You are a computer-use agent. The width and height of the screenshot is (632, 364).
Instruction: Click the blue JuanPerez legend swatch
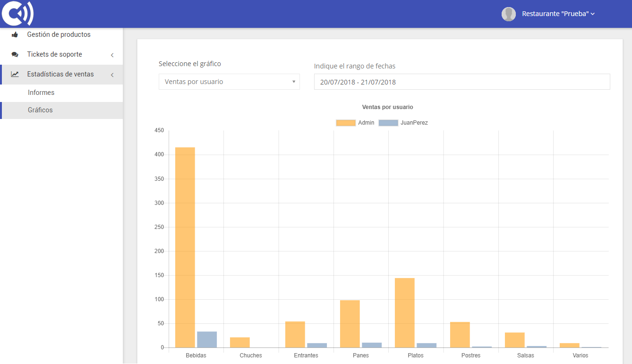pyautogui.click(x=388, y=122)
